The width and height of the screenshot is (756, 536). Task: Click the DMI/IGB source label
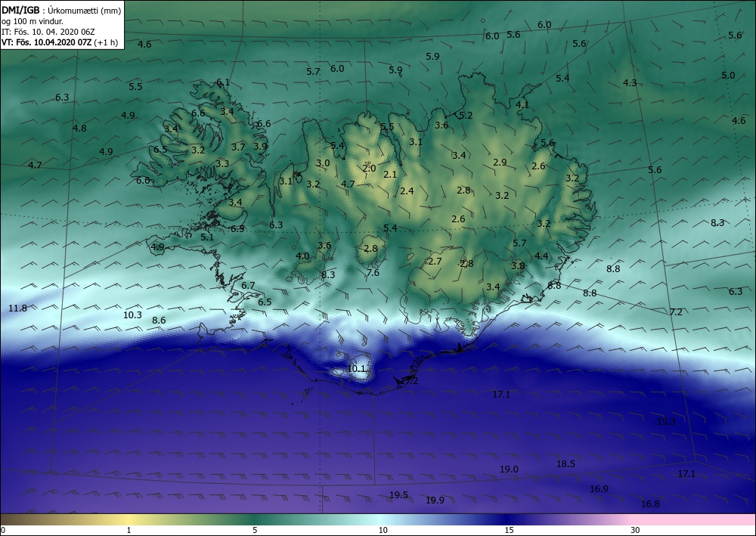click(19, 11)
